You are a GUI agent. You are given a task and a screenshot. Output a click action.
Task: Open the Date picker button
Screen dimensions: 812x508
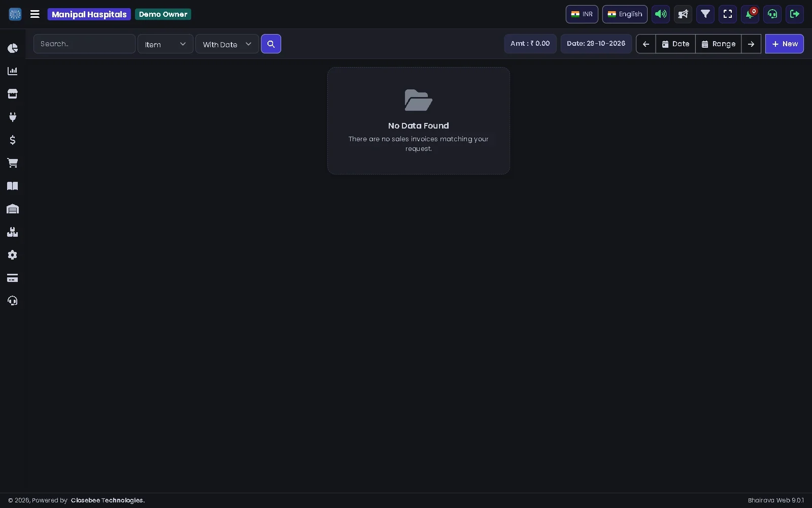(675, 44)
